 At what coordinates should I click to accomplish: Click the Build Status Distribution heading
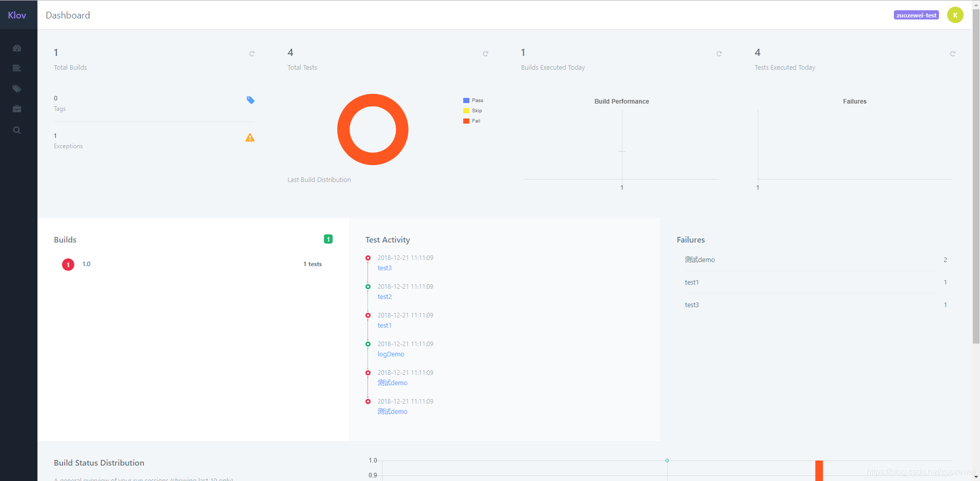pos(99,463)
